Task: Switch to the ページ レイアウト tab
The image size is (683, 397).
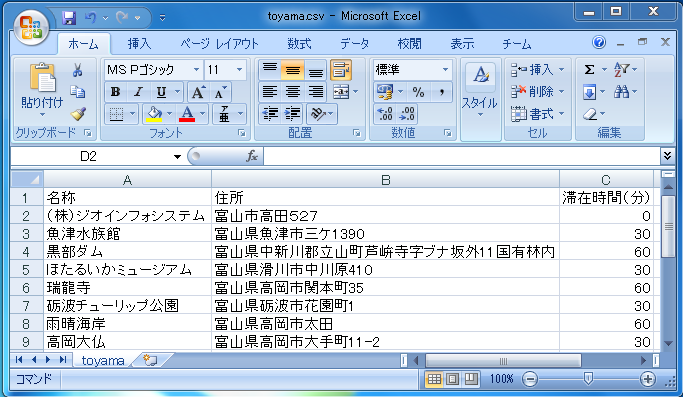Action: (x=219, y=44)
